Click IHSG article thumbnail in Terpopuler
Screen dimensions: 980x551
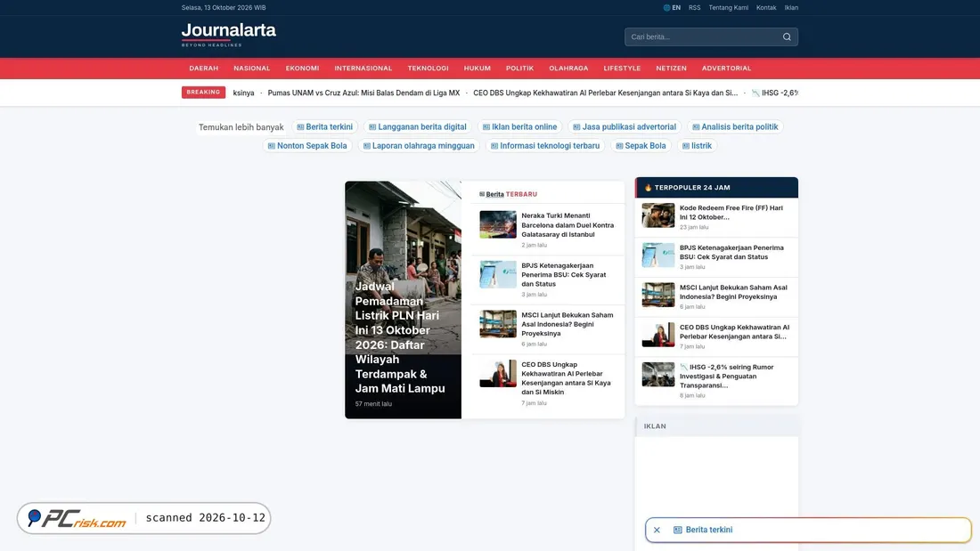pyautogui.click(x=658, y=374)
